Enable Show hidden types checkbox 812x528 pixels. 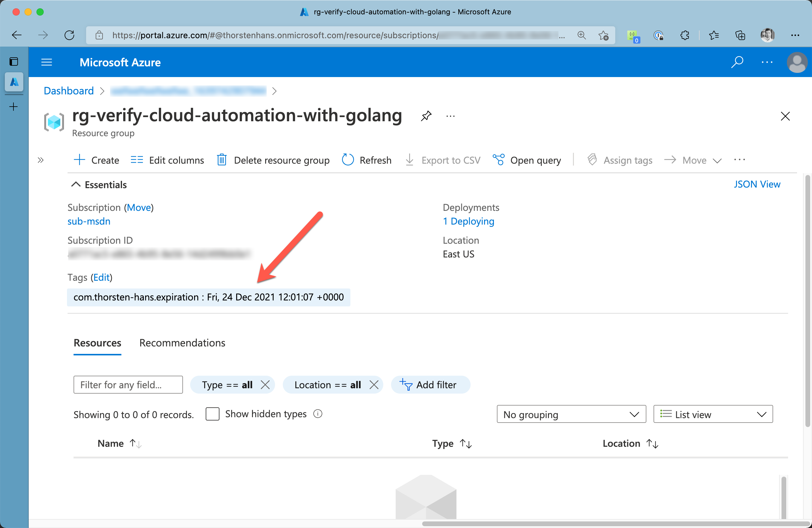[212, 414]
